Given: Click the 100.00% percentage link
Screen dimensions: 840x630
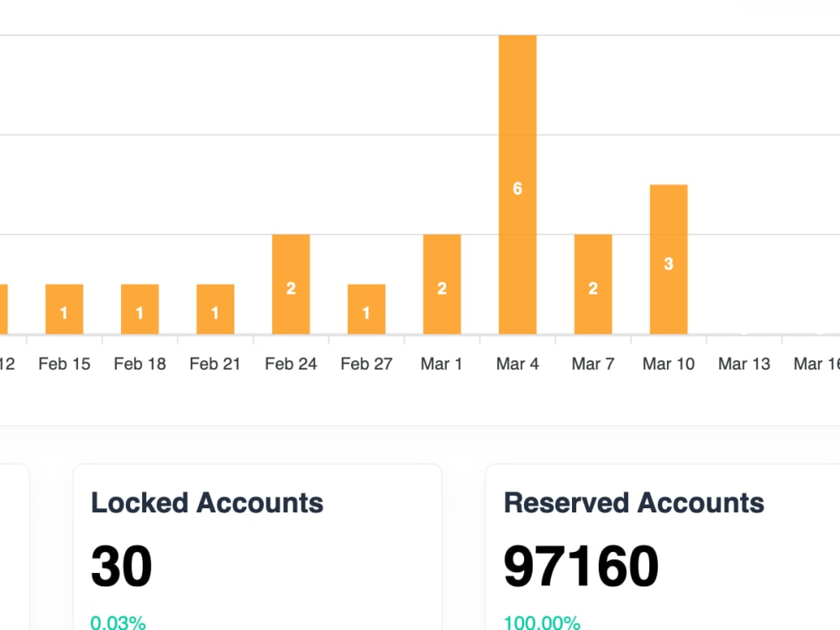Looking at the screenshot, I should click(541, 623).
